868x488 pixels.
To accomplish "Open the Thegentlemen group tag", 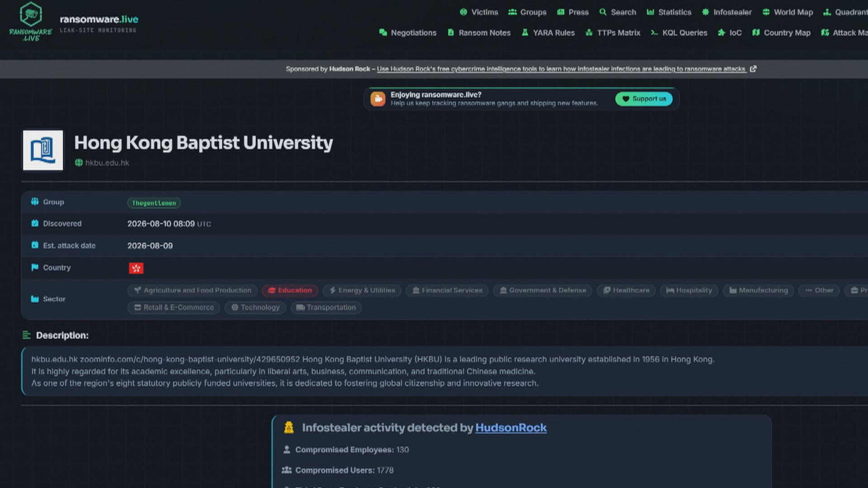I will click(x=154, y=203).
